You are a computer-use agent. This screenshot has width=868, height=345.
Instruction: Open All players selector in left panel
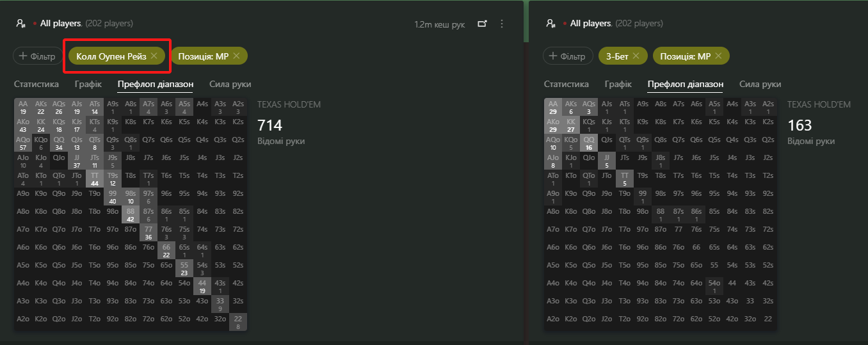coord(61,23)
